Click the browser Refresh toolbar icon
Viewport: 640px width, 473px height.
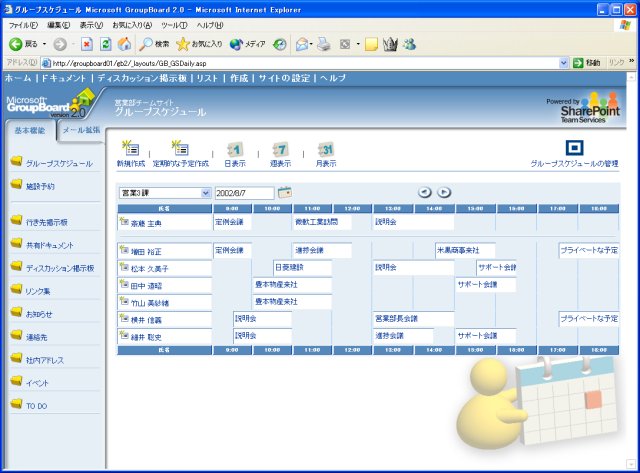tap(106, 44)
